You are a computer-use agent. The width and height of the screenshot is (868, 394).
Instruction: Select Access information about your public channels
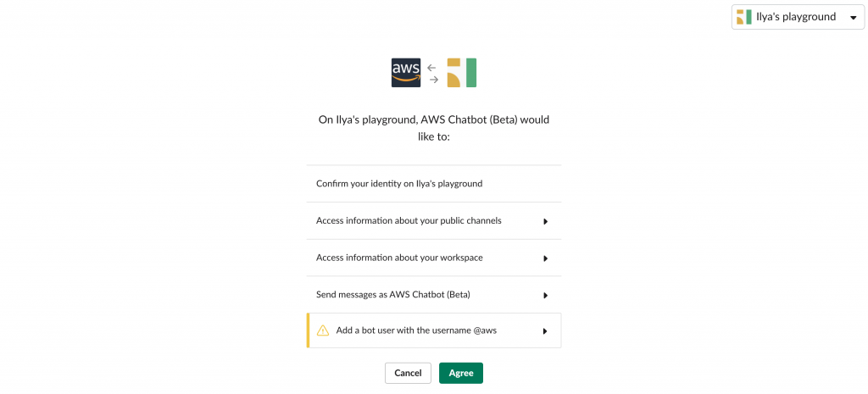[434, 221]
